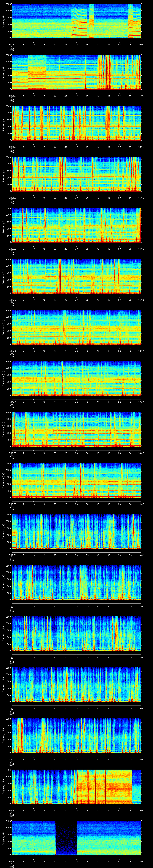Select the spectrogram starting at 18:12:00
153x868 pixels.
76,174
